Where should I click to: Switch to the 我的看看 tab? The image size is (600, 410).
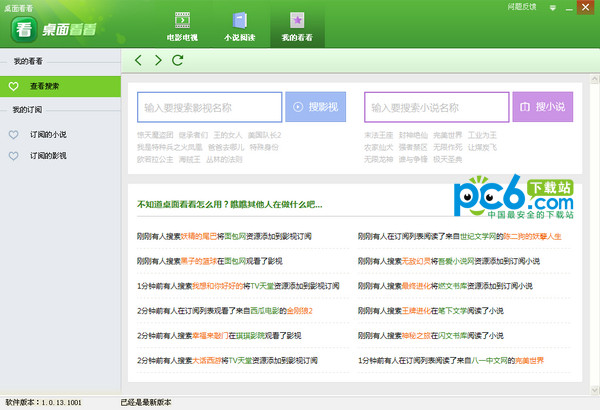[x=297, y=26]
